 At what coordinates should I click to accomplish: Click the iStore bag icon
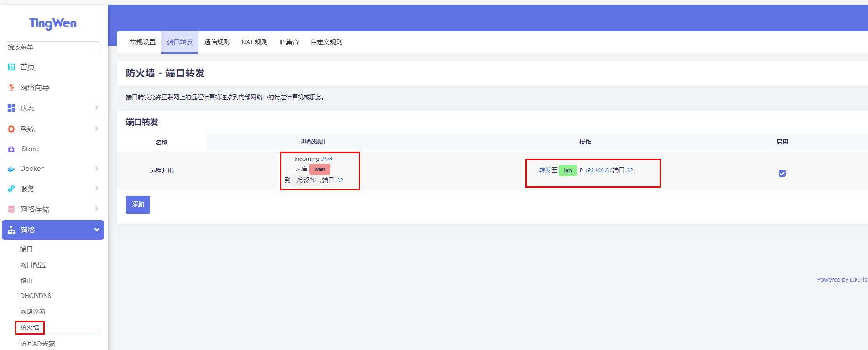pos(11,149)
